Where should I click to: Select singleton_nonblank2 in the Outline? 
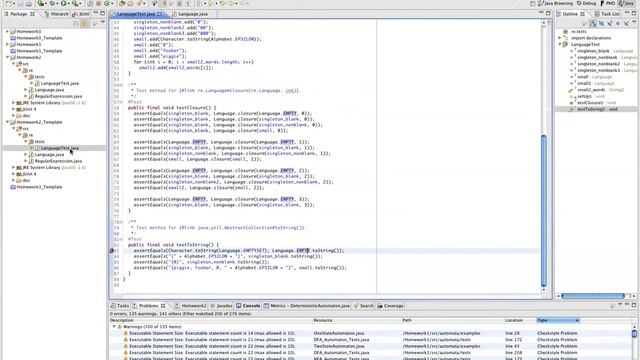point(598,64)
